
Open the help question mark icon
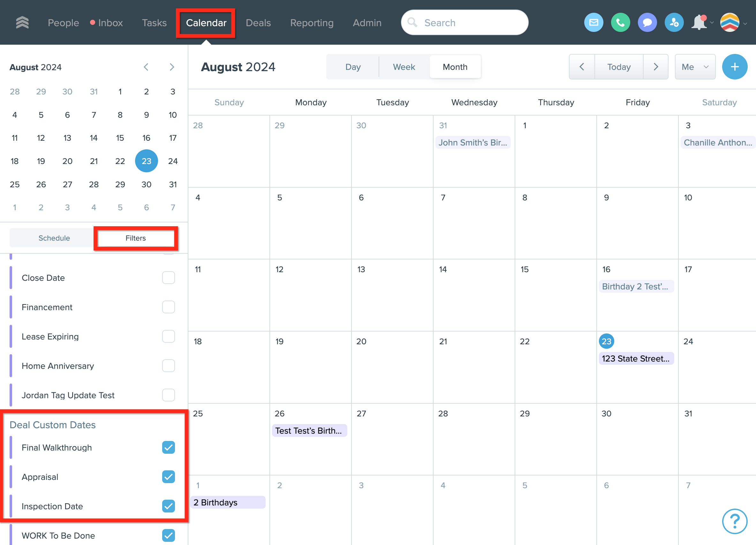pos(735,521)
